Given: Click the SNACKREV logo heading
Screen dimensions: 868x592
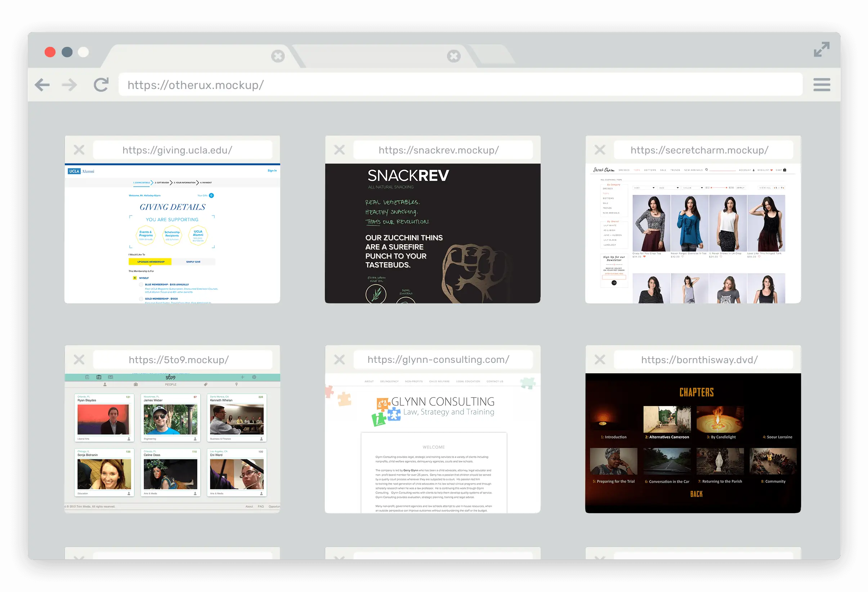Looking at the screenshot, I should [408, 176].
